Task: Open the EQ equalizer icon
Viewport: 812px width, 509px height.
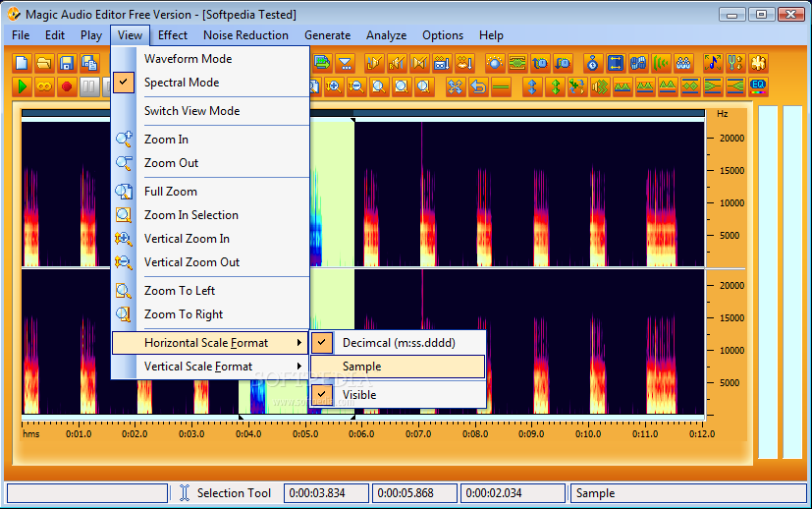Action: [758, 86]
